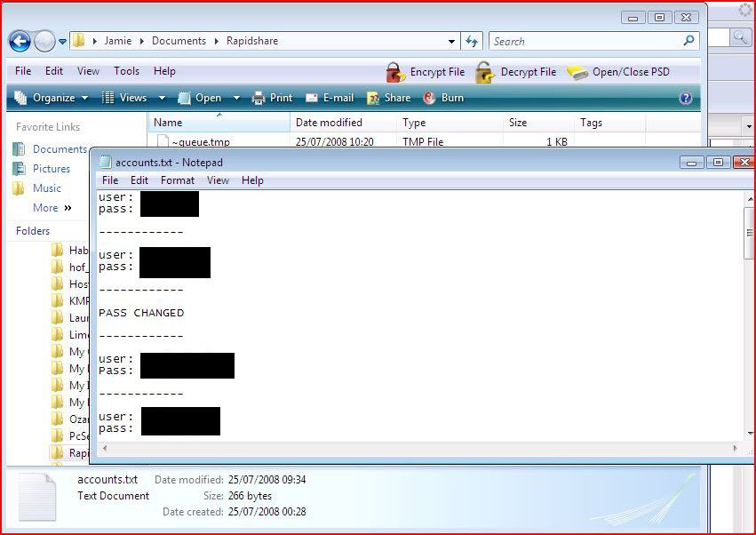Open the Views dropdown arrow
756x535 pixels.
click(x=162, y=98)
